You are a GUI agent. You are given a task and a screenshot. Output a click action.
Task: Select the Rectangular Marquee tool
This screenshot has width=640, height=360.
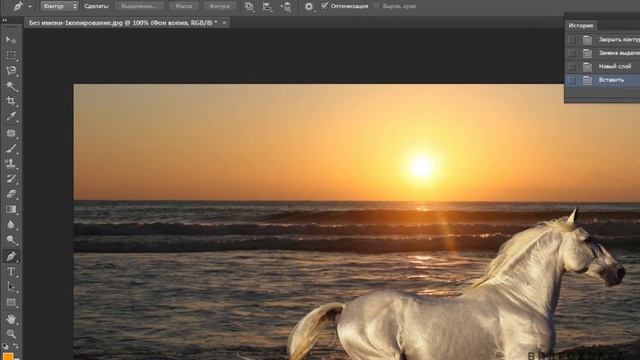coord(11,55)
